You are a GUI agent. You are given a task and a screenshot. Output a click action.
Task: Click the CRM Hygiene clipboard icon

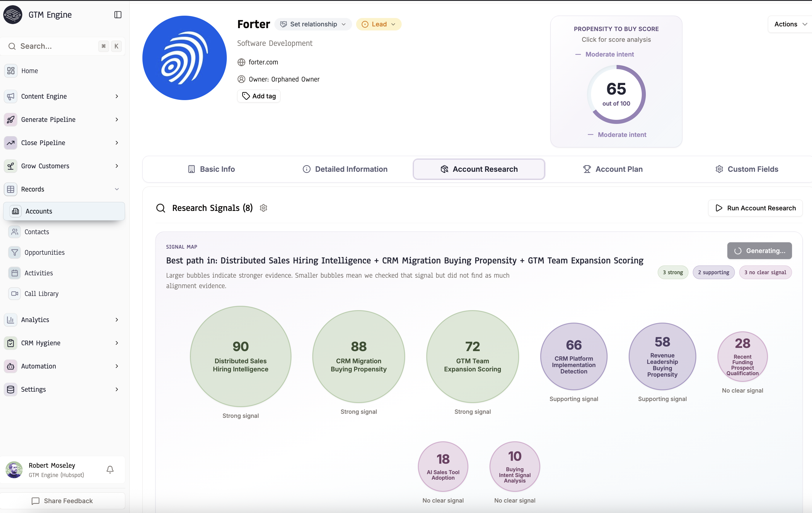11,343
